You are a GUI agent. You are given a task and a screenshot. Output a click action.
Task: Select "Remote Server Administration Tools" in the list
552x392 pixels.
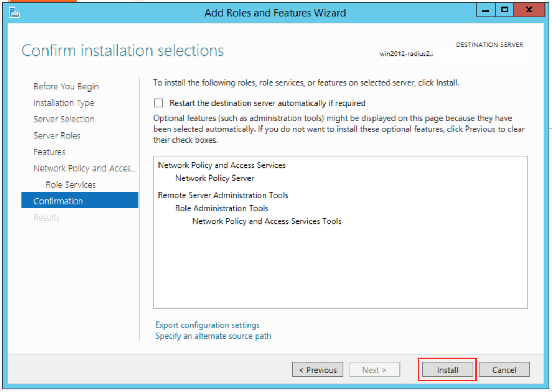click(x=223, y=195)
